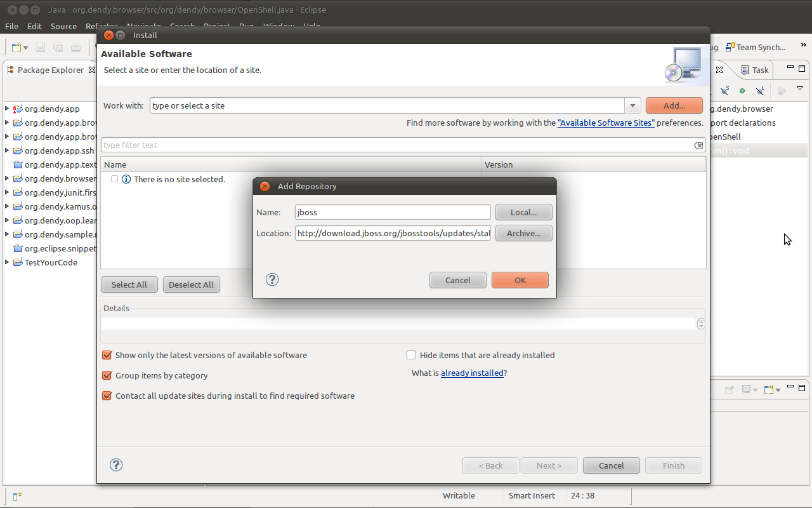Viewport: 812px width, 508px height.
Task: Uncheck Group items by category
Action: [x=107, y=375]
